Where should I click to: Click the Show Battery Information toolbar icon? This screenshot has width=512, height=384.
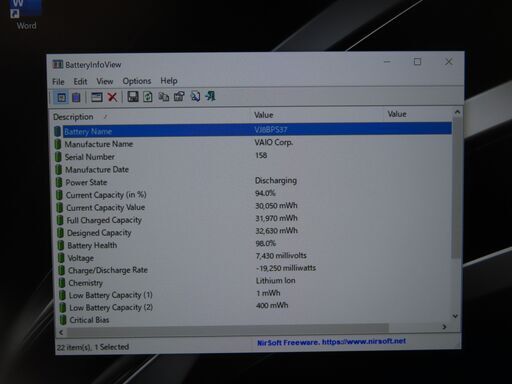[x=62, y=98]
